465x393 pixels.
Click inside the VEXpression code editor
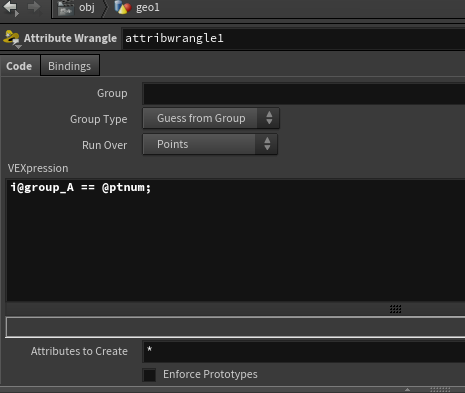[x=236, y=240]
